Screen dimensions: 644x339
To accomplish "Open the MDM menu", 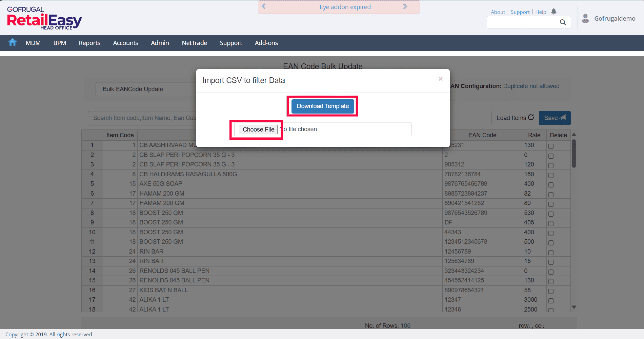I will (x=33, y=43).
